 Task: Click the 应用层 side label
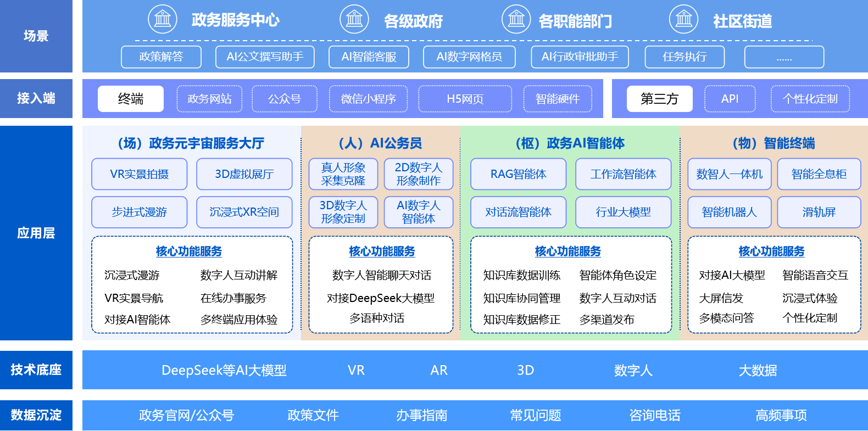click(x=36, y=233)
